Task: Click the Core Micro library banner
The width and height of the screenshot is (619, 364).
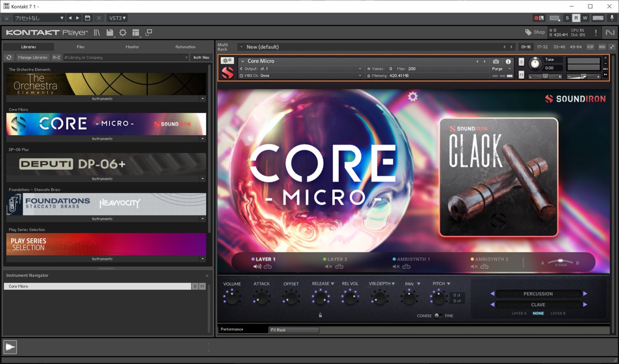Action: 106,124
